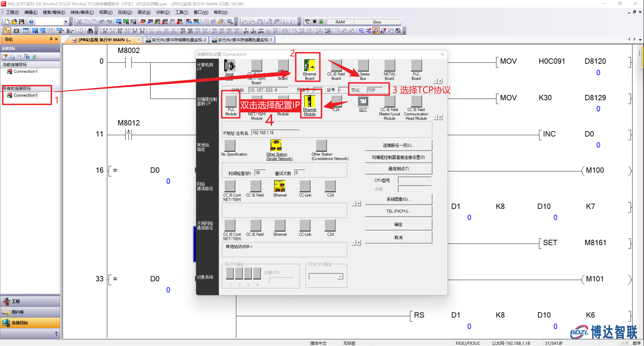Viewport: 644px width, 346px height.
Task: Click the 连接路径一览(L)... button
Action: tap(398, 145)
